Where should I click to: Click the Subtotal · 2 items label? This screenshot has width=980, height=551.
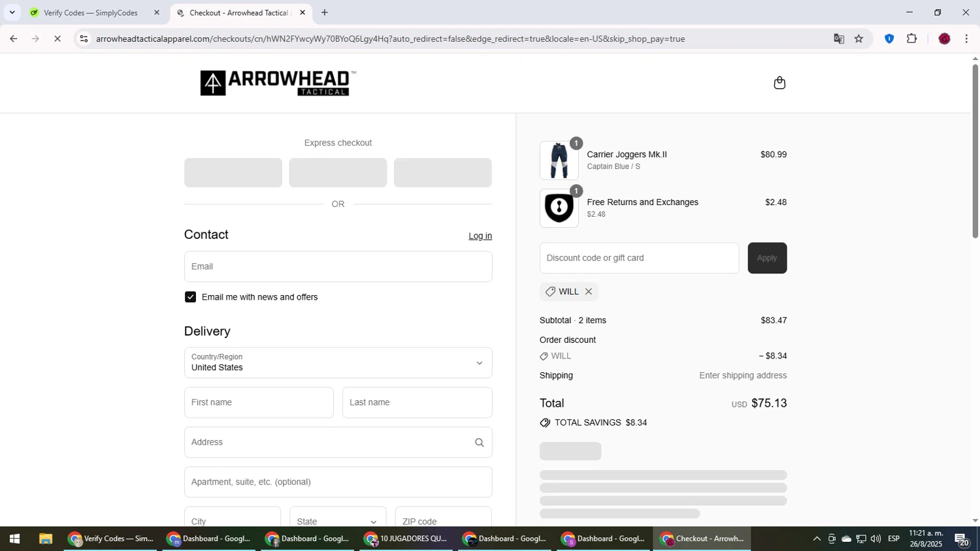tap(573, 321)
